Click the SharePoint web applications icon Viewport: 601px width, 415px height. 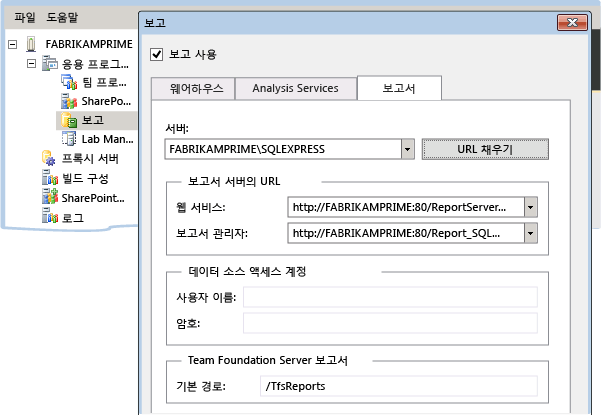(69, 101)
